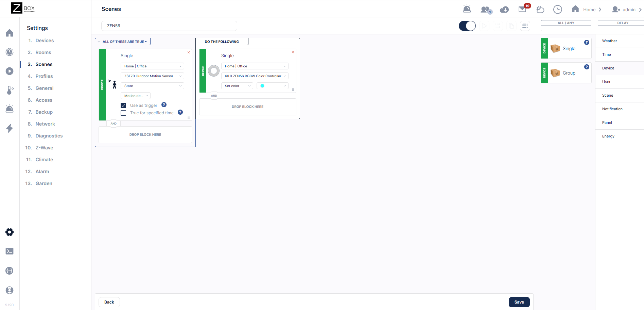
Task: Open Z-Wave in Settings menu
Action: [44, 148]
